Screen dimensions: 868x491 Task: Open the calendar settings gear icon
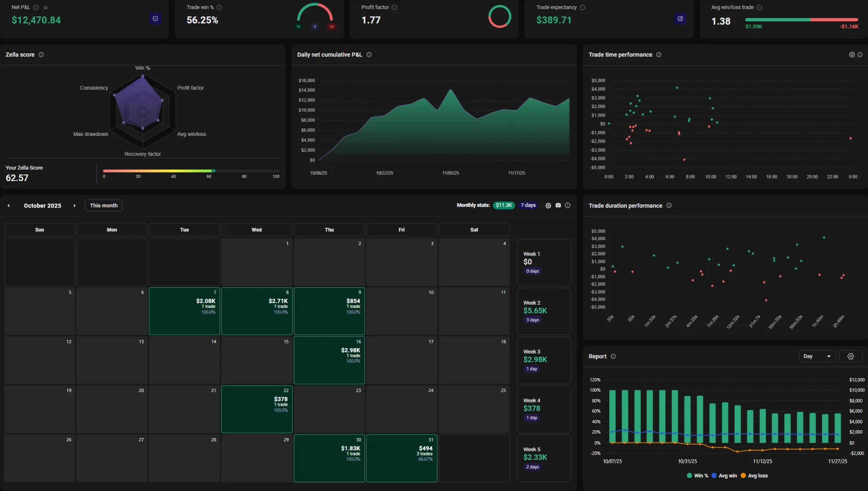548,205
